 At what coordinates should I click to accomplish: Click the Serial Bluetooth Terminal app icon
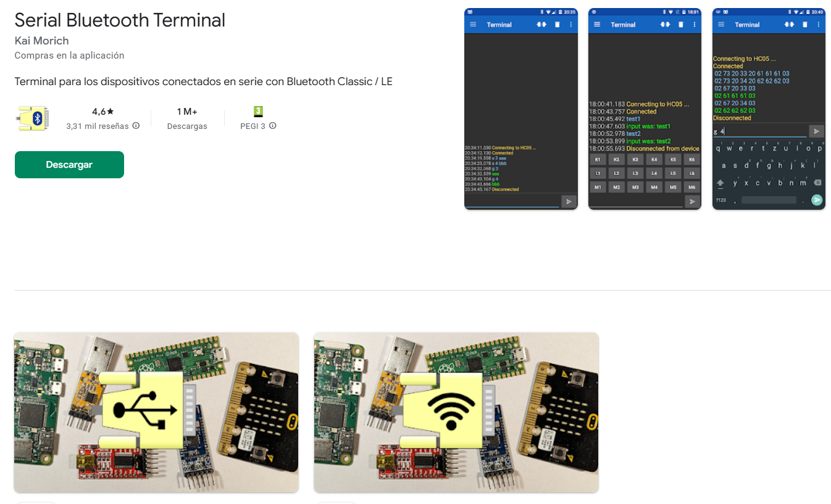(33, 118)
